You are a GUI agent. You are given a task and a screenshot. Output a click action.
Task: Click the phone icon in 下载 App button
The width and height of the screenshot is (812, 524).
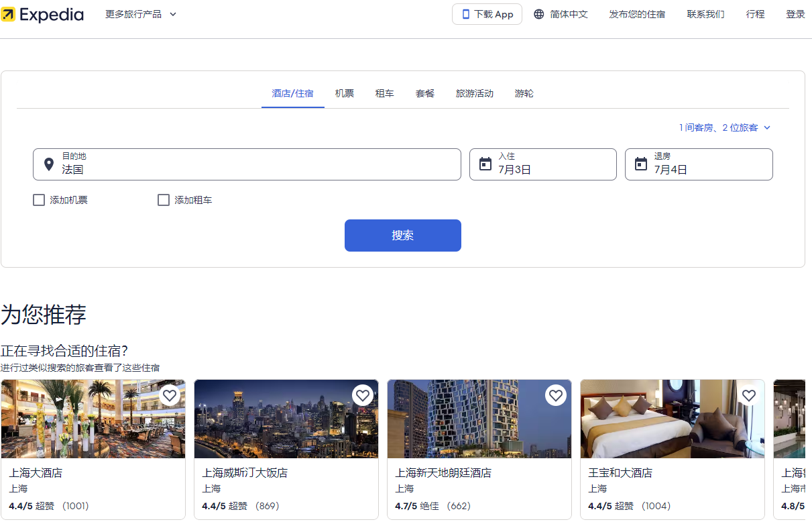pyautogui.click(x=466, y=14)
